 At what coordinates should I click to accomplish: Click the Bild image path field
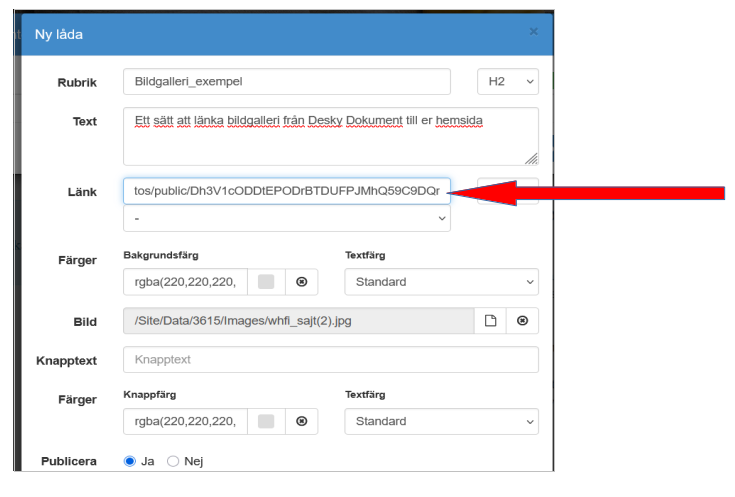pyautogui.click(x=298, y=321)
